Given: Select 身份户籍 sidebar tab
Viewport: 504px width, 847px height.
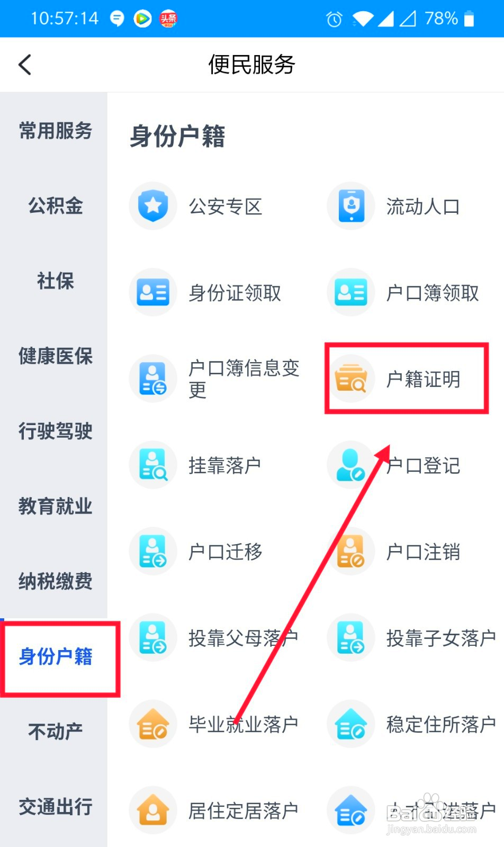Looking at the screenshot, I should coord(55,656).
